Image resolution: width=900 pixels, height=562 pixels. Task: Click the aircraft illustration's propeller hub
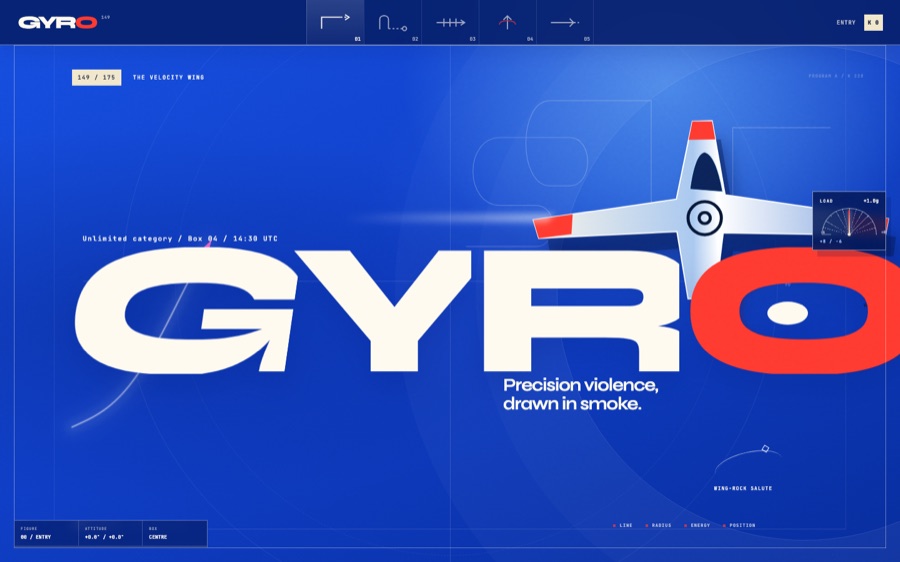coord(704,218)
